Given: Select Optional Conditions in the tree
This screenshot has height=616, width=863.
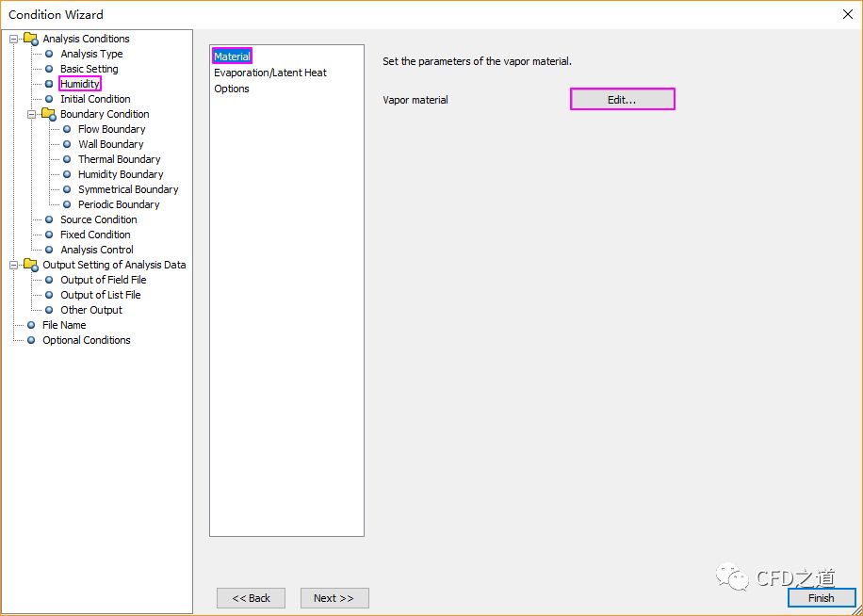Looking at the screenshot, I should point(87,340).
